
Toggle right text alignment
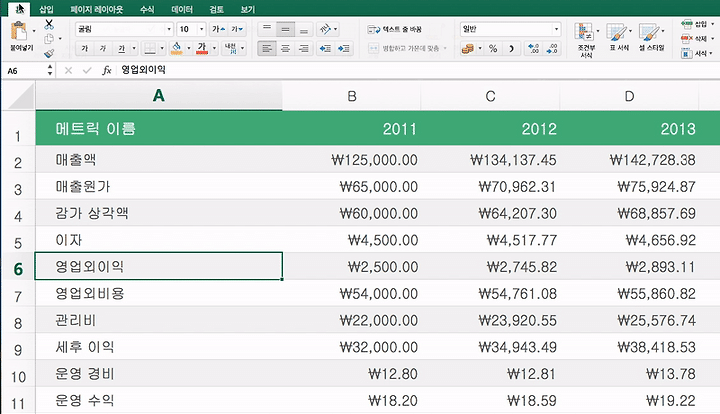point(304,48)
